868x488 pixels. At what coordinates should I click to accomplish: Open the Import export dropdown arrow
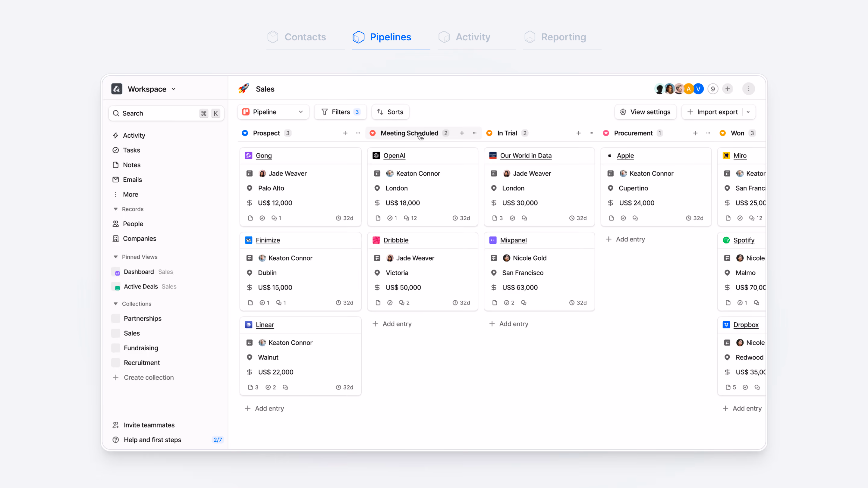[748, 112]
